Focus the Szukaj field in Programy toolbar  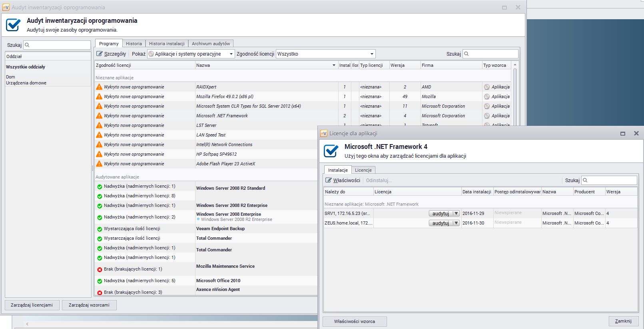(x=490, y=54)
